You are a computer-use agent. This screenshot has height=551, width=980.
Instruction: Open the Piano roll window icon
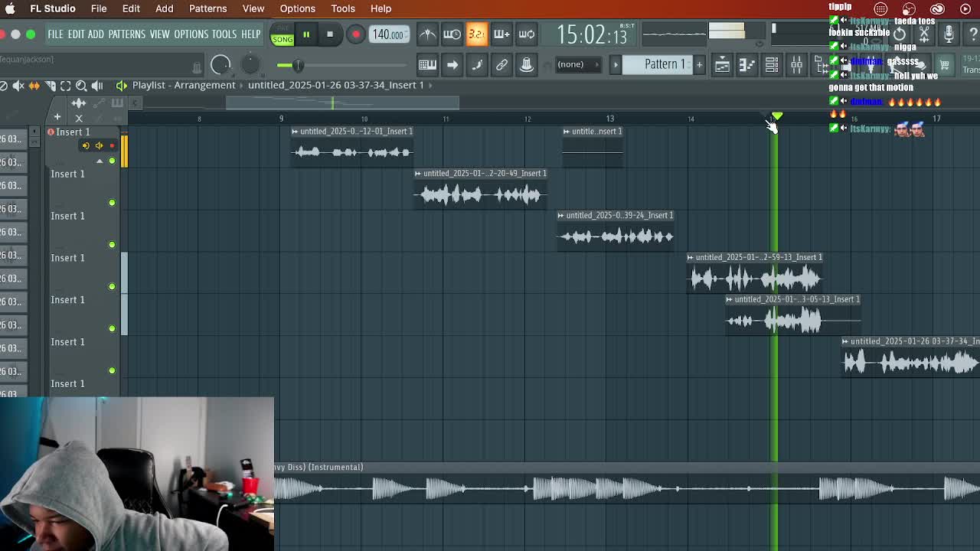tap(746, 65)
